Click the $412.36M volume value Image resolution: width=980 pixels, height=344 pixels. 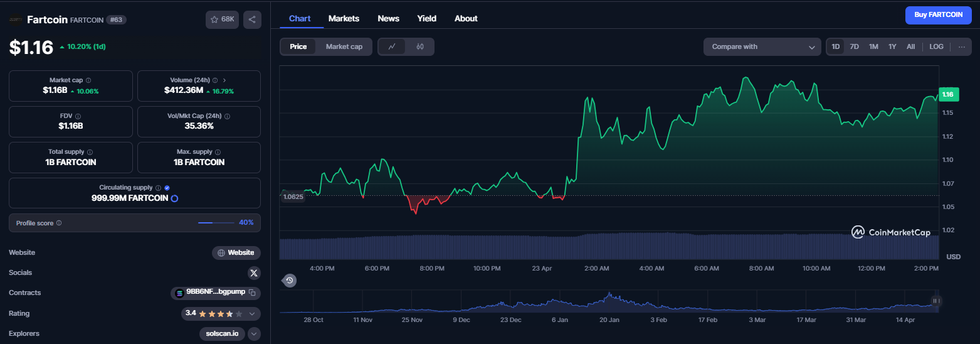coord(184,90)
